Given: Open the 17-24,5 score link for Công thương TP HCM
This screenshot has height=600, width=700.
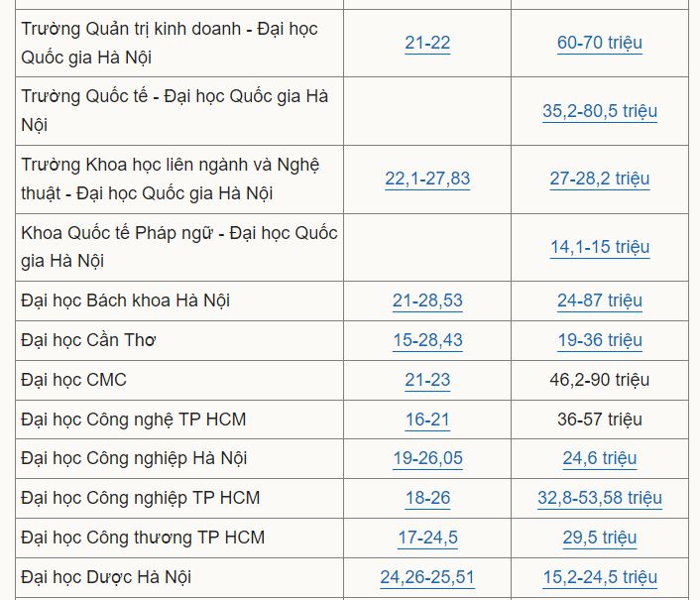Looking at the screenshot, I should point(427,538).
